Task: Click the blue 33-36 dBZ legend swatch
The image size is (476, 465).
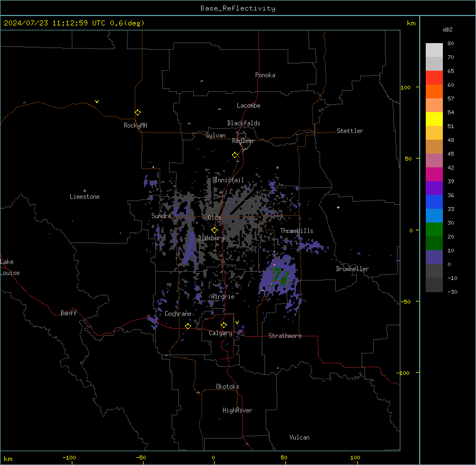Action: (x=434, y=202)
